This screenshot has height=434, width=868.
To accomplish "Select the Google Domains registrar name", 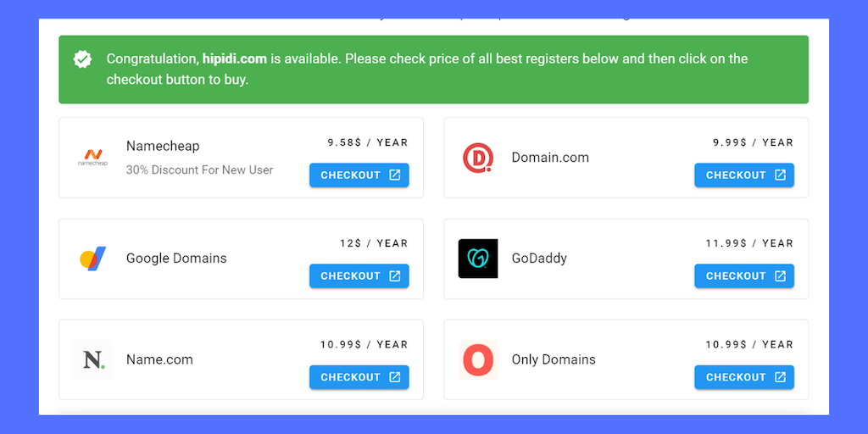I will [176, 259].
